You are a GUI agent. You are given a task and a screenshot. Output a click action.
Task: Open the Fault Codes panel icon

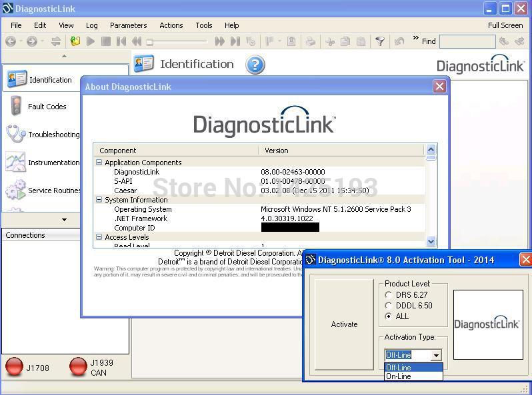click(x=15, y=106)
